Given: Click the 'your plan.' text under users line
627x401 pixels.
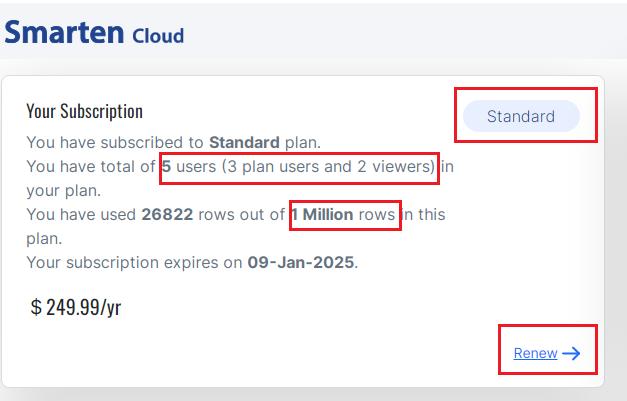Looking at the screenshot, I should pyautogui.click(x=64, y=191).
